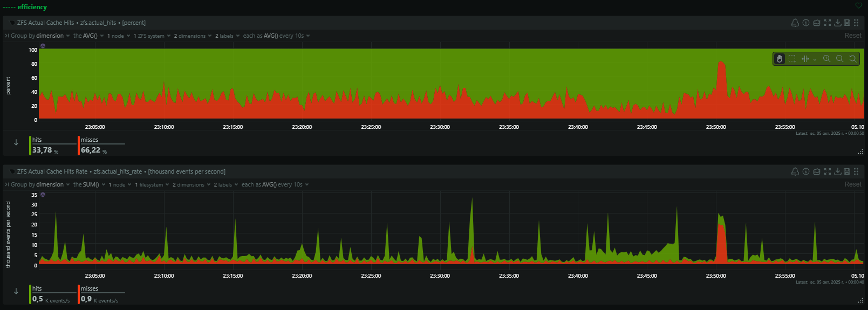Click favorite heart icon on efficiency section
868x310 pixels.
click(859, 6)
